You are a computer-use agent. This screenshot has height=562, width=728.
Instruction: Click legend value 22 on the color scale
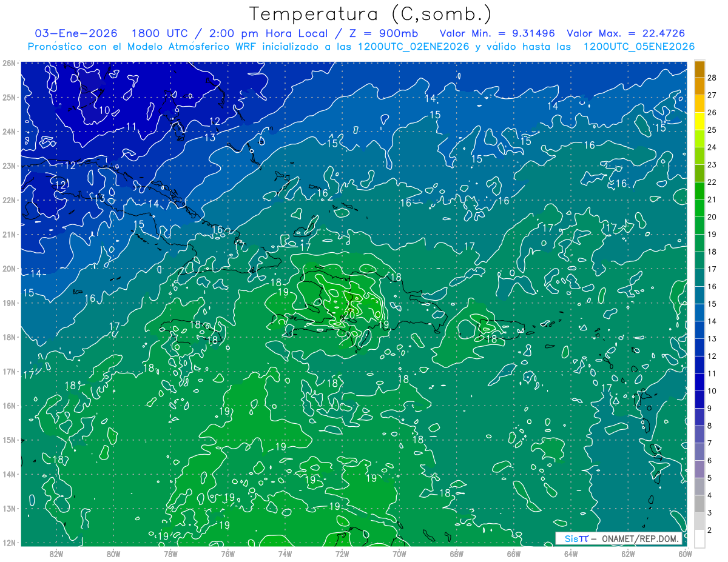pos(712,182)
